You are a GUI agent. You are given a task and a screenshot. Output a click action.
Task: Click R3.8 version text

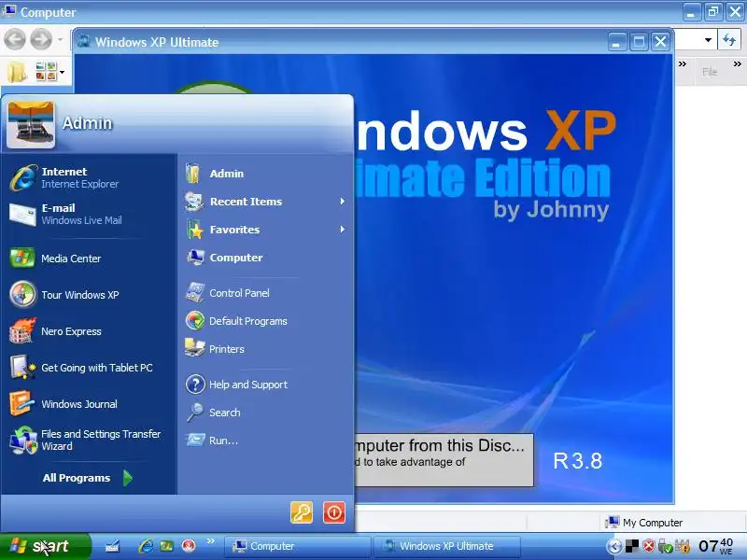pos(577,461)
